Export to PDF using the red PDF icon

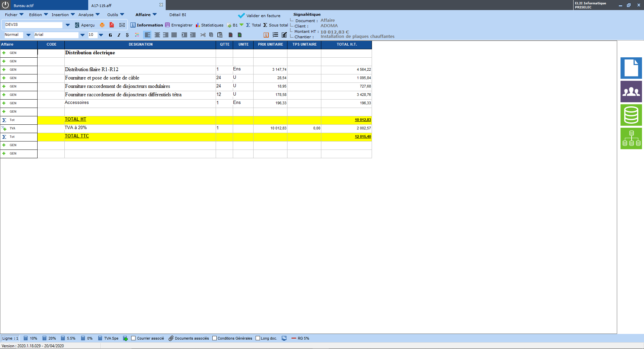coord(112,25)
